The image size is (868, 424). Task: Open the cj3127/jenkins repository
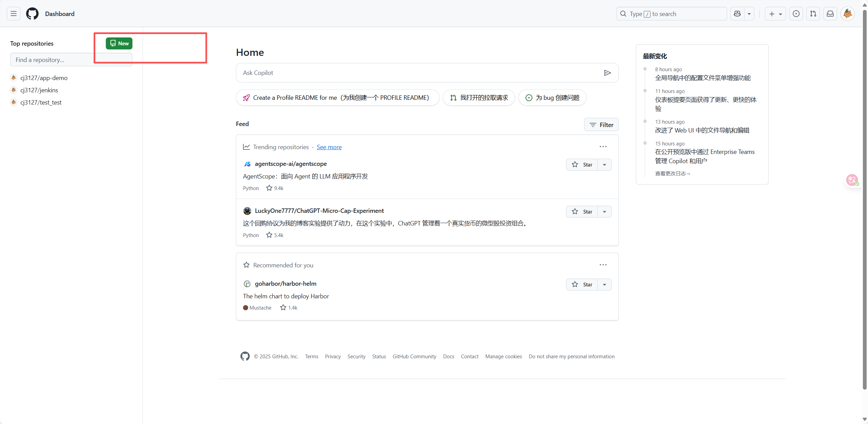[x=39, y=90]
